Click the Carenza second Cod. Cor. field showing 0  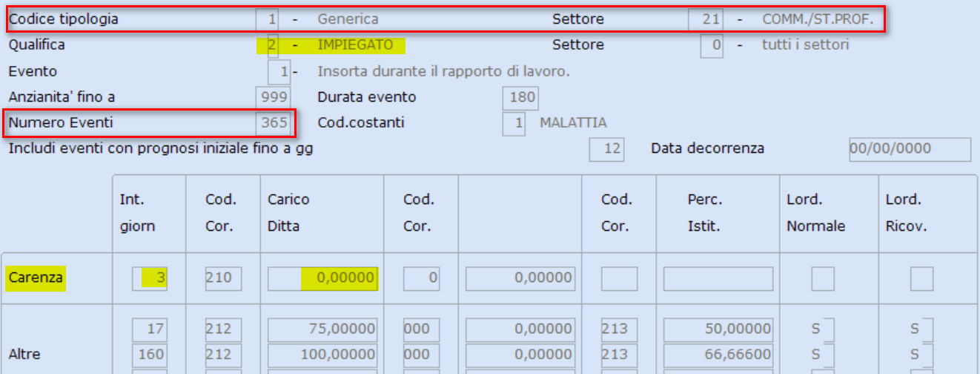(x=421, y=278)
